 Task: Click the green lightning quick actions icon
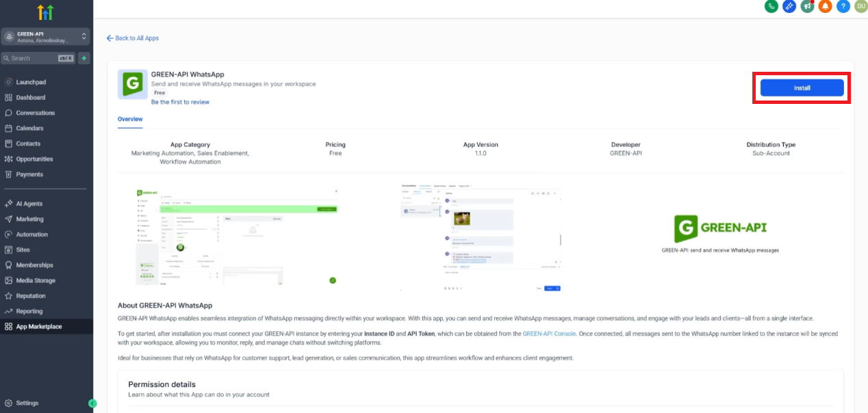coord(84,58)
